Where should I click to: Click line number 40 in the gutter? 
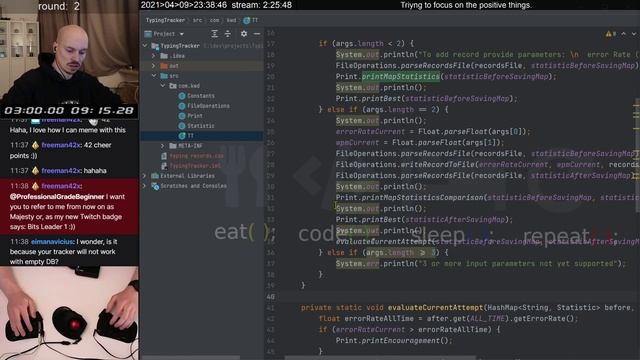pyautogui.click(x=271, y=297)
